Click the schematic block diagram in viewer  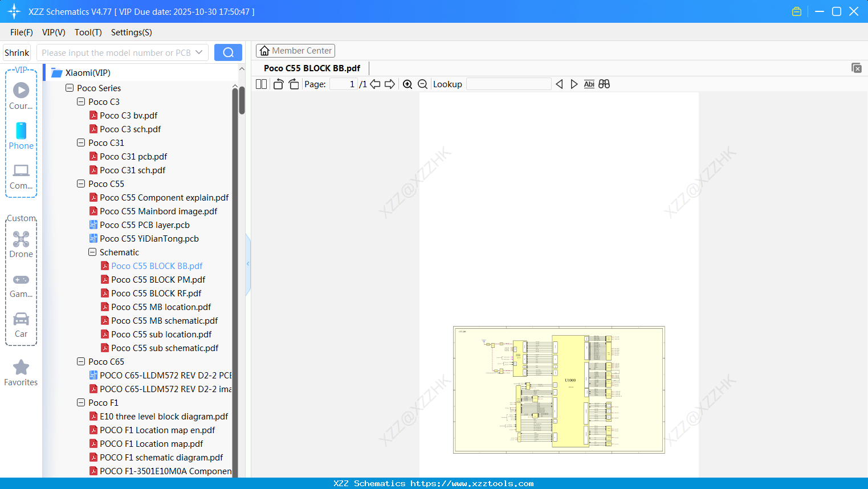559,390
